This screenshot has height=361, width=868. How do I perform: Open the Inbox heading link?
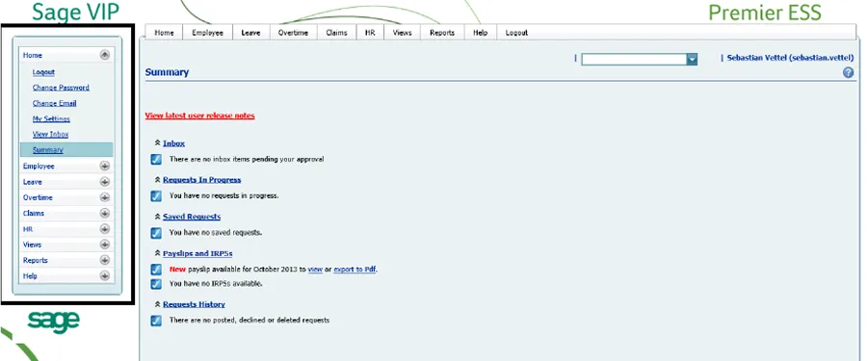[173, 143]
